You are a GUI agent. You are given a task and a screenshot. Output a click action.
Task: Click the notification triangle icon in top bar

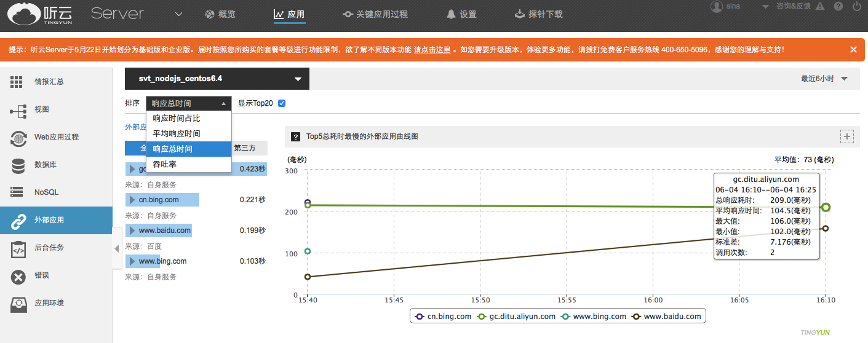[x=821, y=6]
